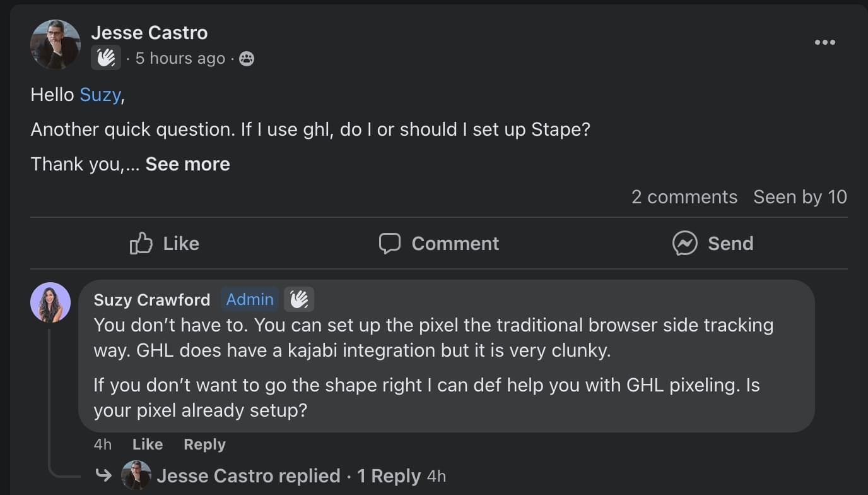
Task: Open the 2 comments count
Action: click(x=684, y=197)
